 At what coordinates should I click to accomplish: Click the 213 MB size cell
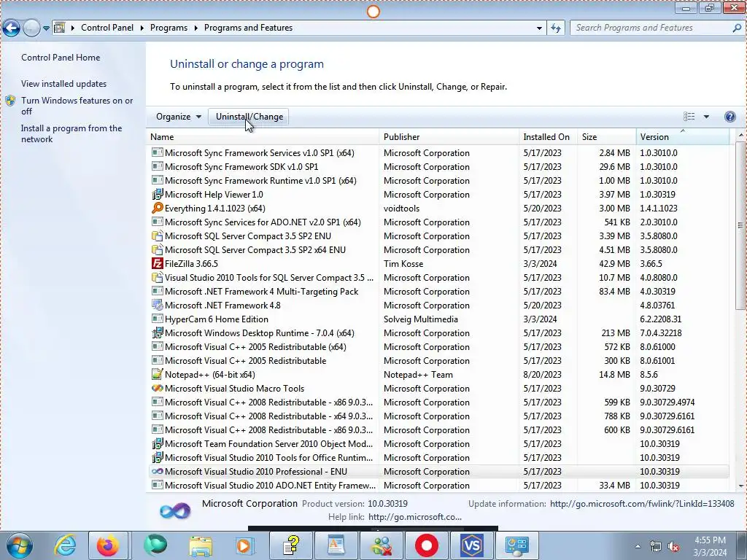(616, 332)
